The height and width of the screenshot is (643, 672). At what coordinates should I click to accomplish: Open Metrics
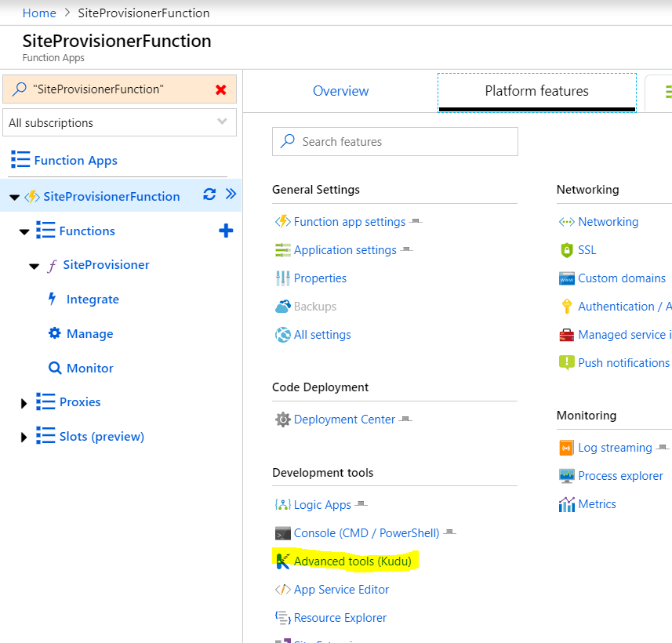tap(597, 504)
